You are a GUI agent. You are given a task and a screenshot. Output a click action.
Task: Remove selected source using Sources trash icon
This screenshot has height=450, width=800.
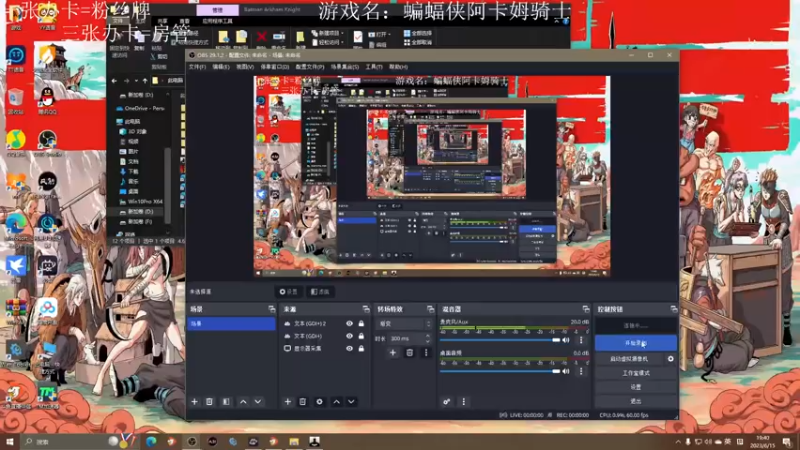click(303, 402)
